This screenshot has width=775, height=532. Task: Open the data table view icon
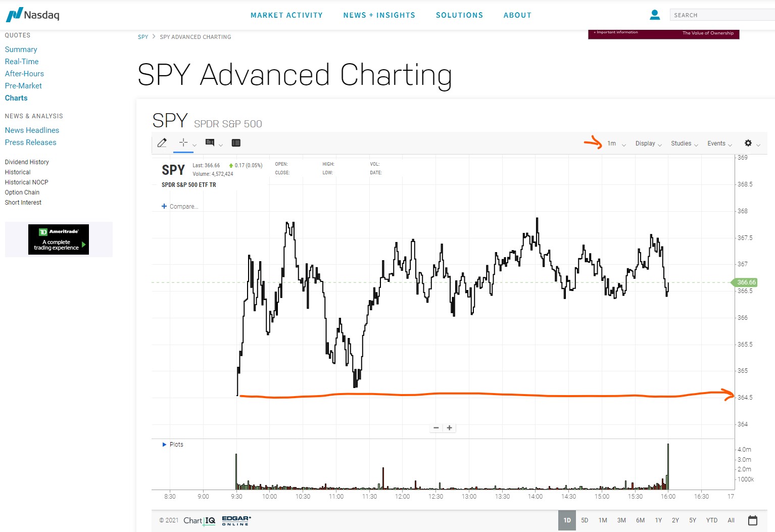pyautogui.click(x=236, y=143)
